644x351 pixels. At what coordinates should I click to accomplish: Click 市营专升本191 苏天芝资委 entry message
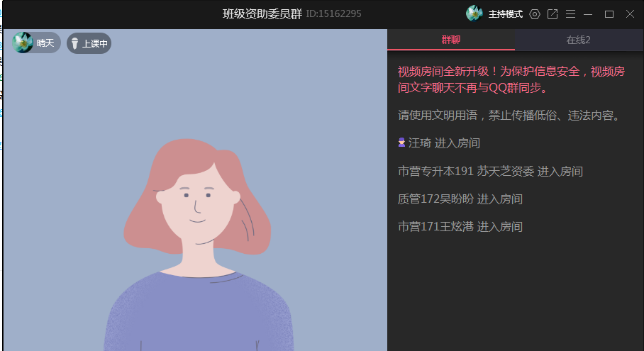tap(490, 171)
